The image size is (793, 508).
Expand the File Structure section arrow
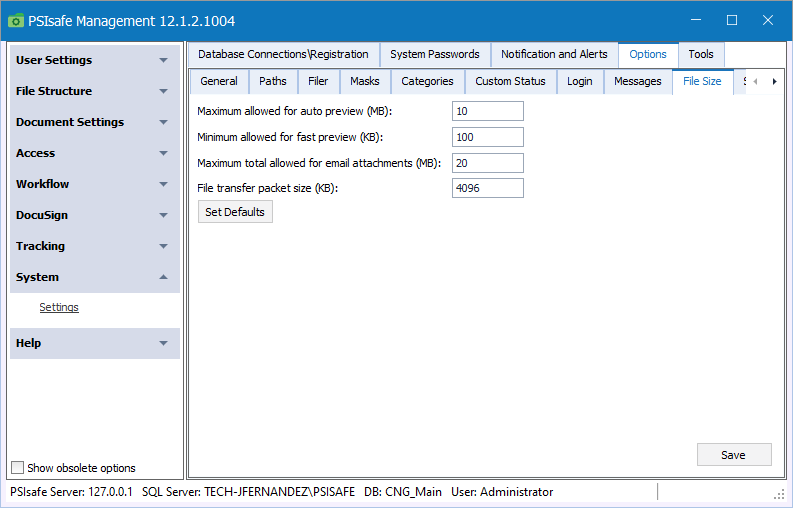click(163, 92)
